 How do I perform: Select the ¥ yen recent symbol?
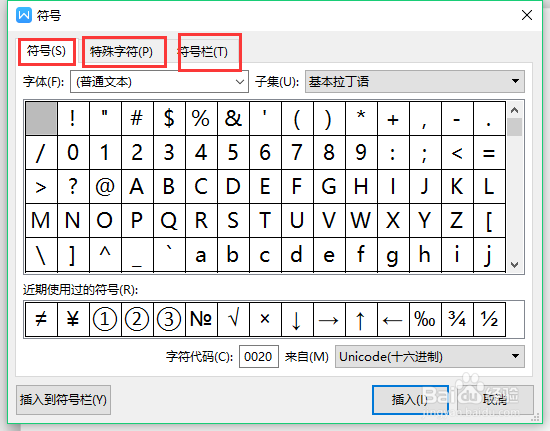[x=73, y=319]
